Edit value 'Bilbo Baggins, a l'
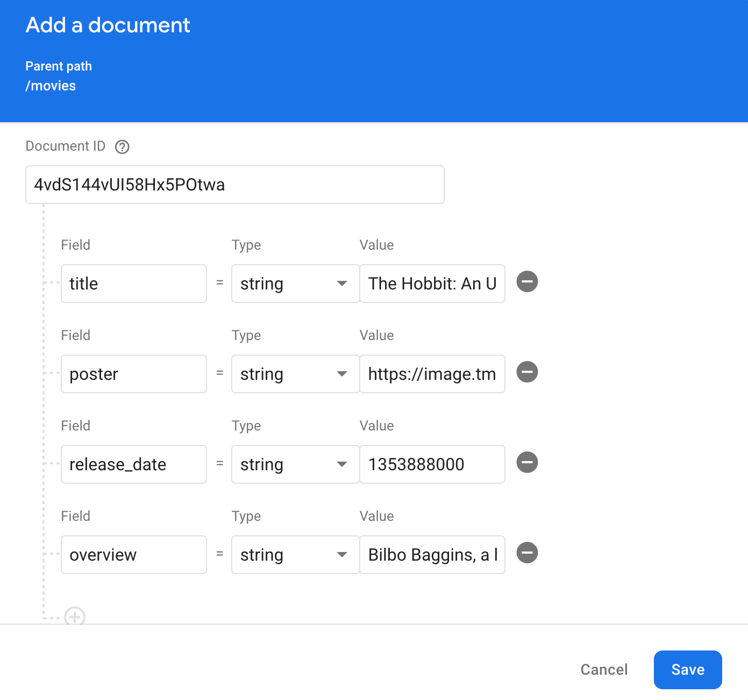Image resolution: width=748 pixels, height=700 pixels. click(x=432, y=555)
